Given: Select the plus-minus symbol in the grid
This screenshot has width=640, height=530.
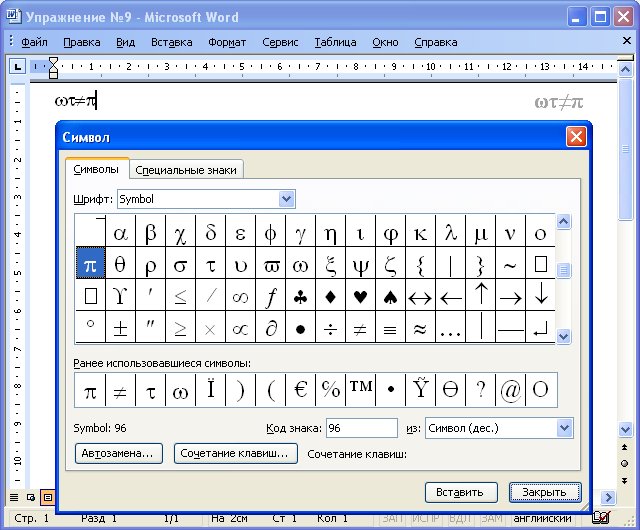Looking at the screenshot, I should (x=120, y=326).
